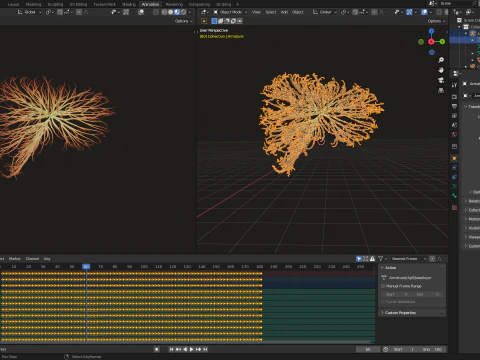This screenshot has width=480, height=360.
Task: Open the Scripting workspace tab
Action: pyautogui.click(x=223, y=4)
